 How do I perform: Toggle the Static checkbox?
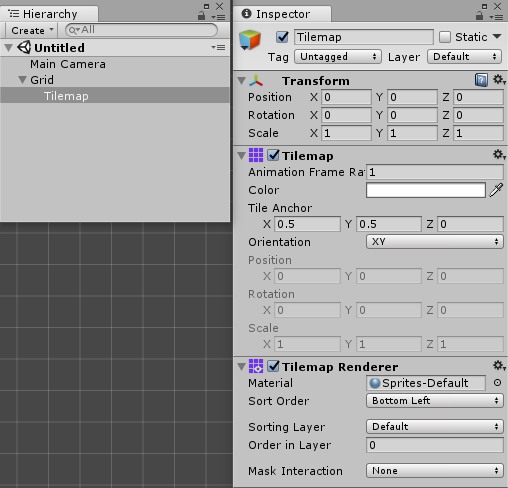(x=445, y=37)
